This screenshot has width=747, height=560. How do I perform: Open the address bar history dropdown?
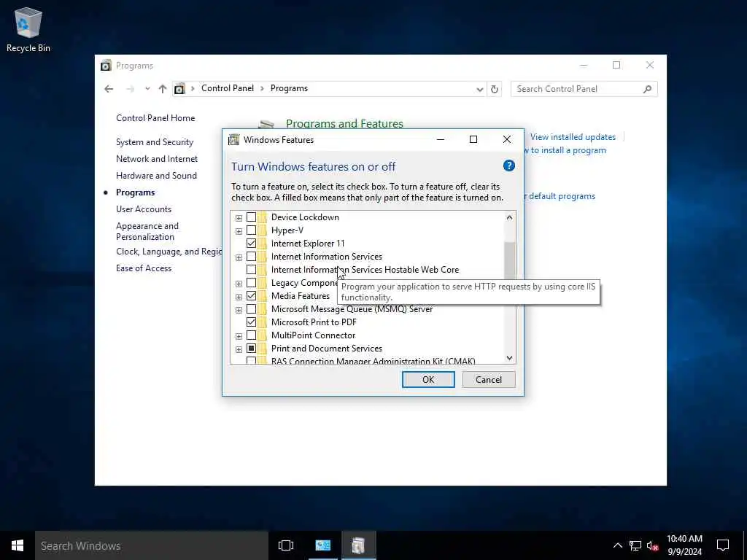(x=479, y=89)
